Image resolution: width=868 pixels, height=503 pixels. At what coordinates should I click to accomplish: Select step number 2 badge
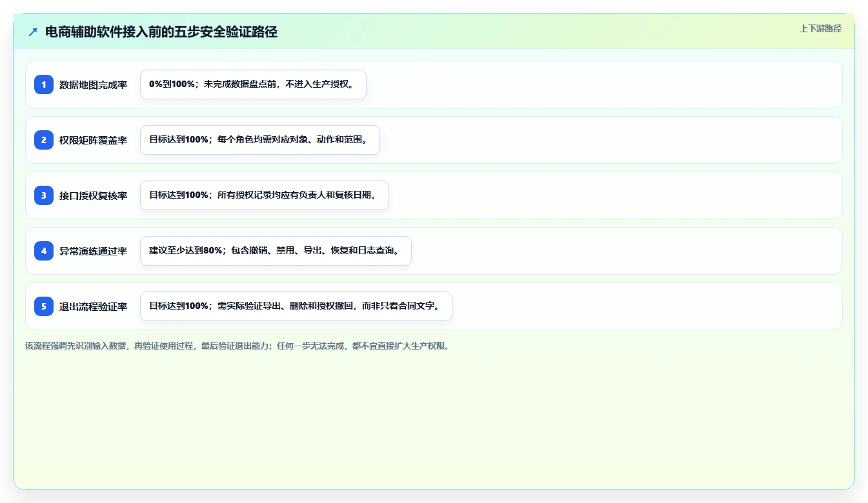(x=44, y=140)
